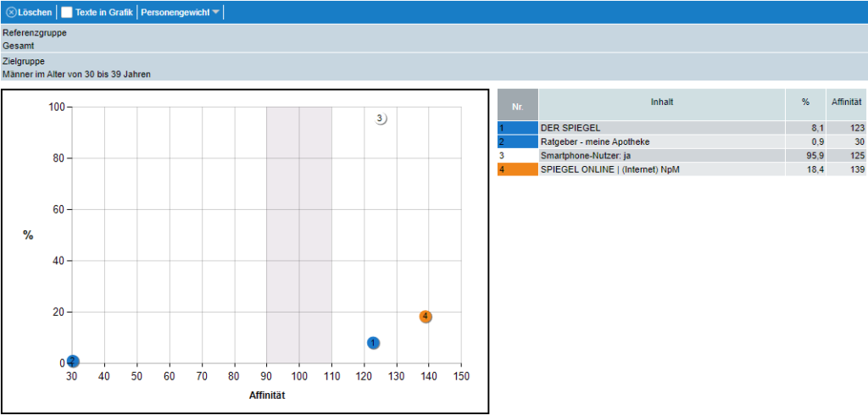Click the Affinität column header
Image resolution: width=868 pixels, height=415 pixels.
846,102
